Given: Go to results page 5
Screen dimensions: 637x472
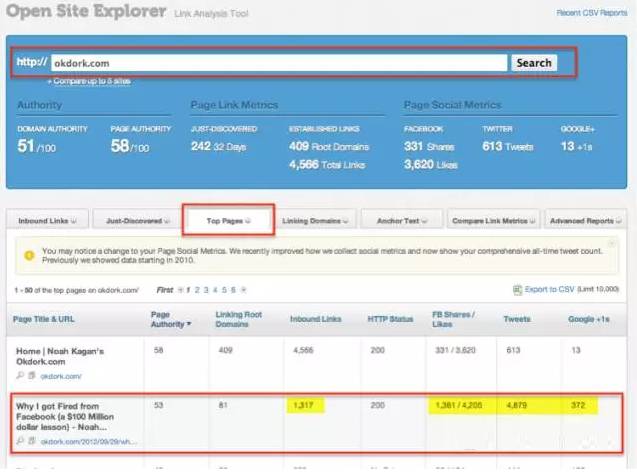Looking at the screenshot, I should click(224, 290).
